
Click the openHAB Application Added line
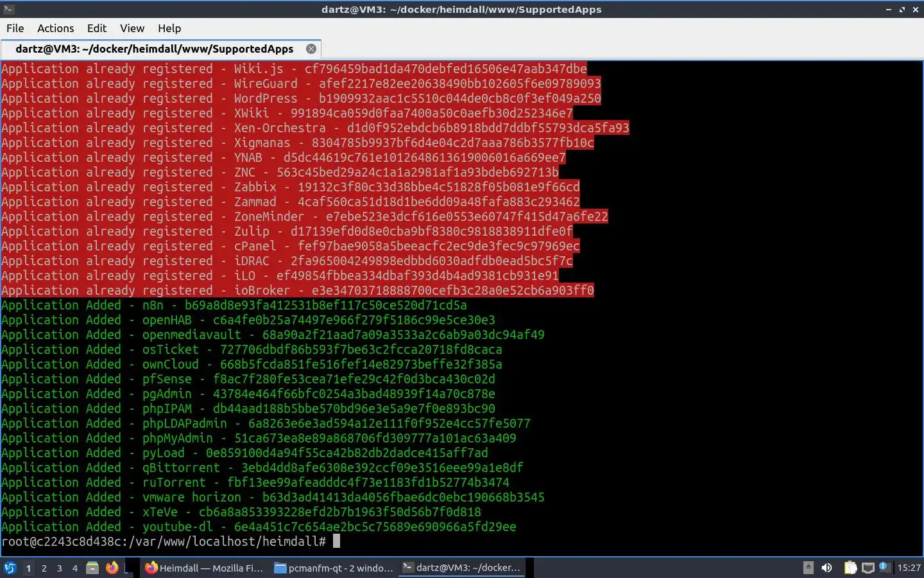coord(248,320)
